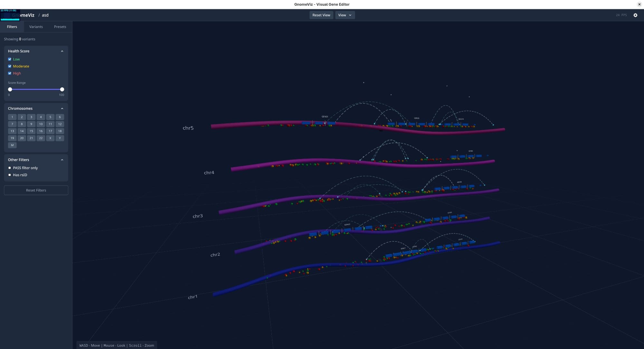The height and width of the screenshot is (349, 644).
Task: Click the left Score Range slider handle
Action: pyautogui.click(x=10, y=89)
